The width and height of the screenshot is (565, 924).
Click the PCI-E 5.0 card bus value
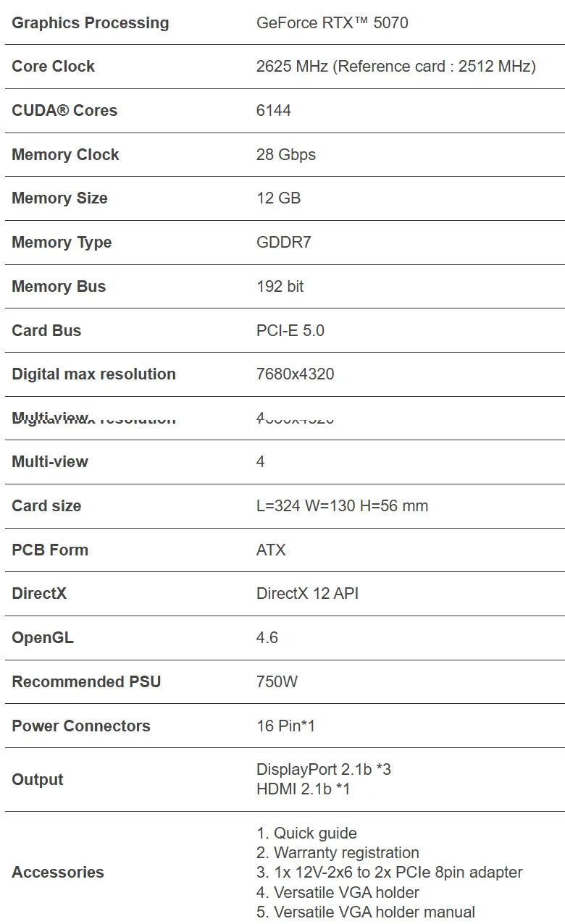pos(290,330)
